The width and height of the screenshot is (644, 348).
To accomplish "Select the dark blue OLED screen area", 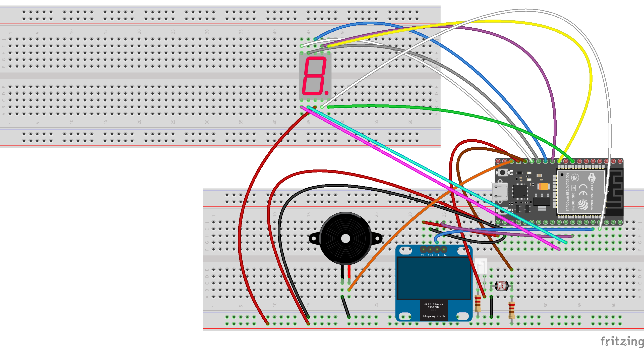I will (434, 278).
